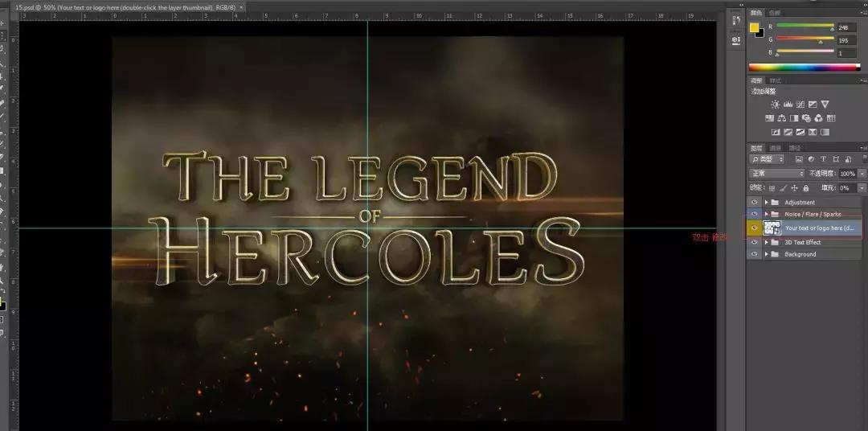This screenshot has width=868, height=431.
Task: Open the opacity 100% dropdown arrow
Action: 862,173
